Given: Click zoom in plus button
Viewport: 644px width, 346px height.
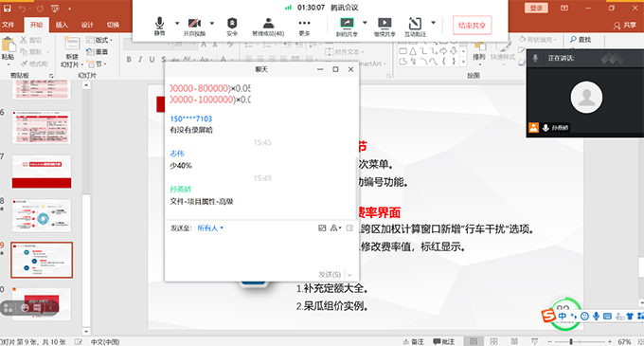Looking at the screenshot, I should tap(610, 341).
